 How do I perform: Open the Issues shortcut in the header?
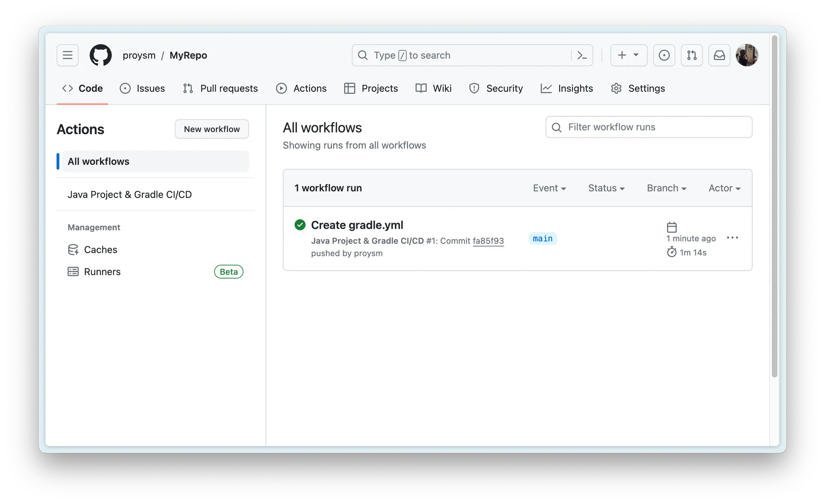point(664,55)
